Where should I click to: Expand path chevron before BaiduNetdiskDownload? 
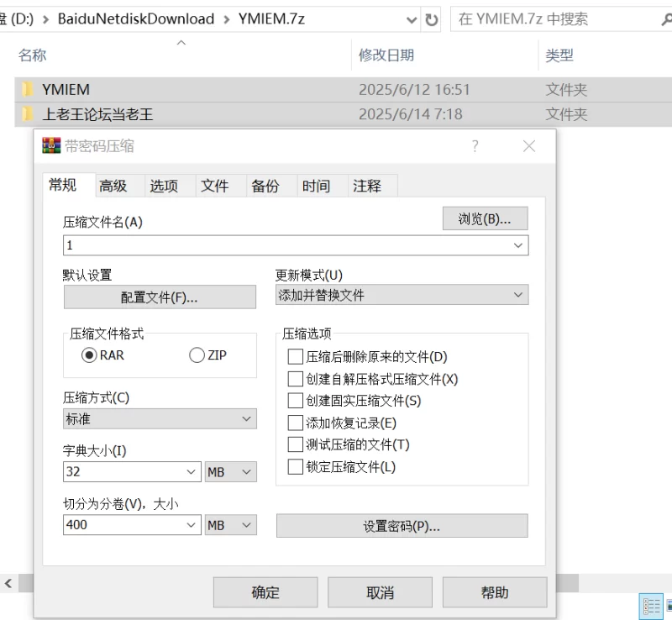(46, 19)
